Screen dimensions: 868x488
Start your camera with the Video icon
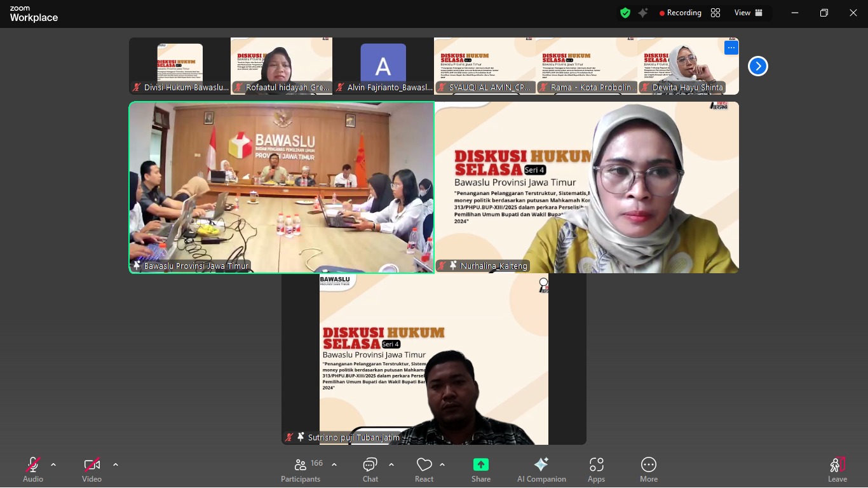pyautogui.click(x=91, y=464)
